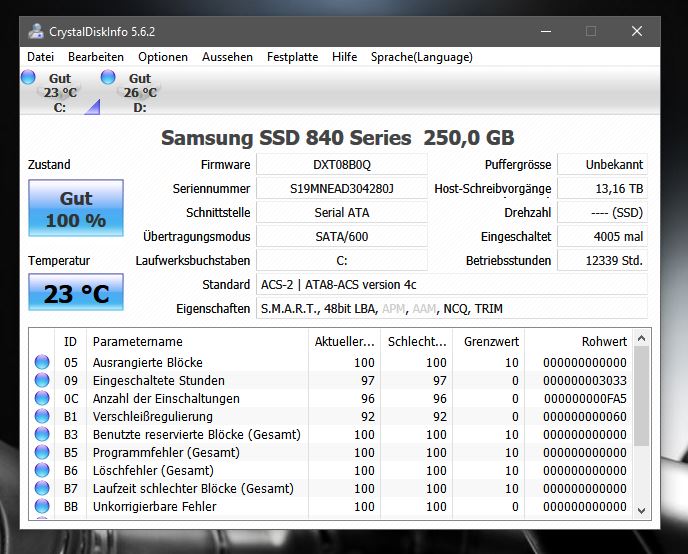Click the Gut 100 % health status button
This screenshot has height=554, width=688.
click(x=76, y=208)
